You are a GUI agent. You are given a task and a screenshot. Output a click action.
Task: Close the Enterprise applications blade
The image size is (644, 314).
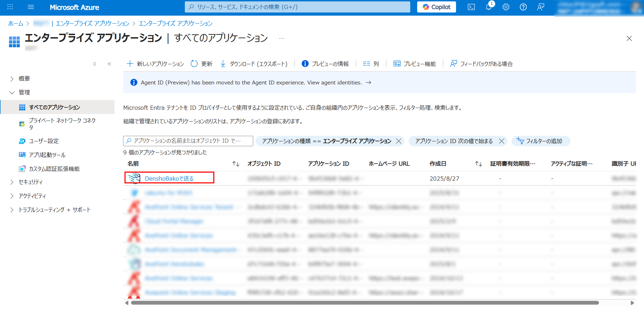pos(629,38)
